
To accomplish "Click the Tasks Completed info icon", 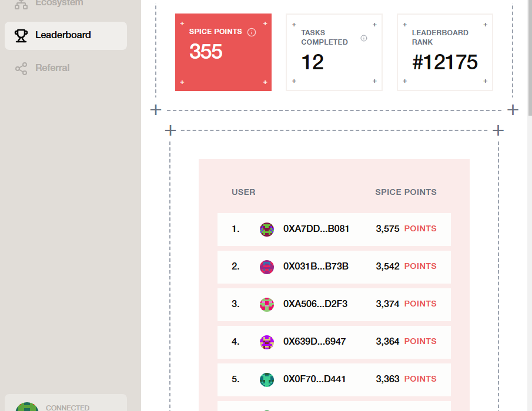I will pos(364,38).
